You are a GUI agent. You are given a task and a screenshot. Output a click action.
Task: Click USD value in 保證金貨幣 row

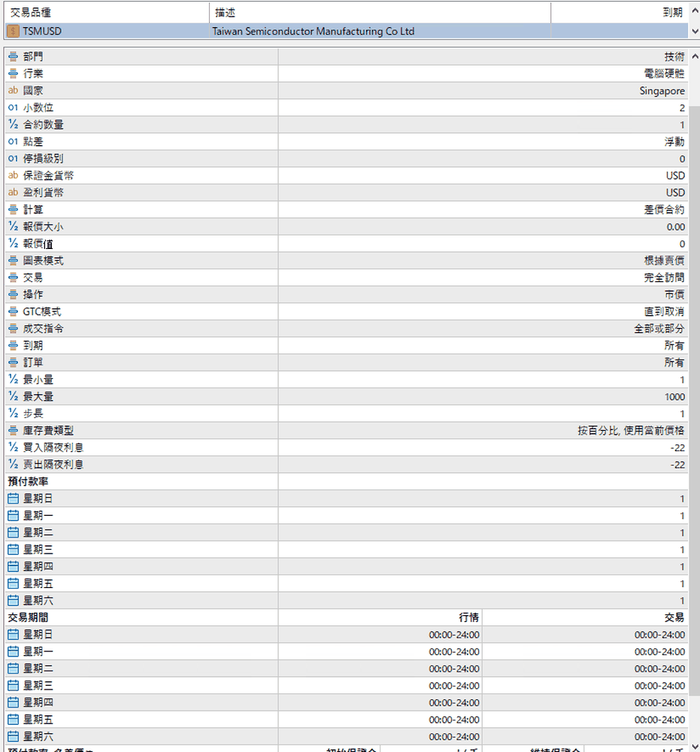675,175
